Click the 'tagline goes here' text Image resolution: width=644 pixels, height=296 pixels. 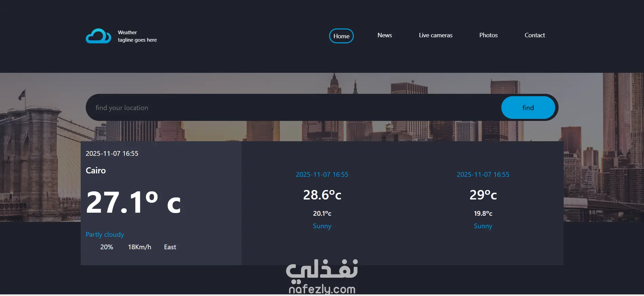tap(137, 40)
